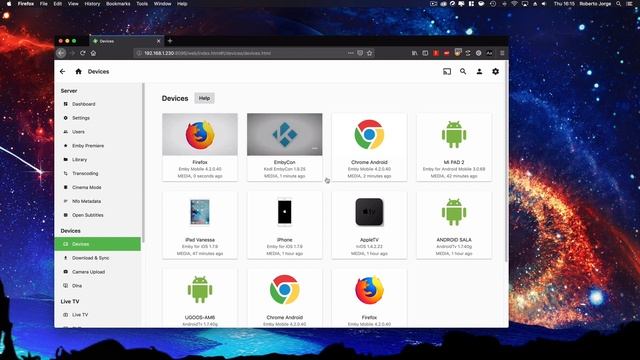Select Settings in the sidebar

pyautogui.click(x=98, y=118)
